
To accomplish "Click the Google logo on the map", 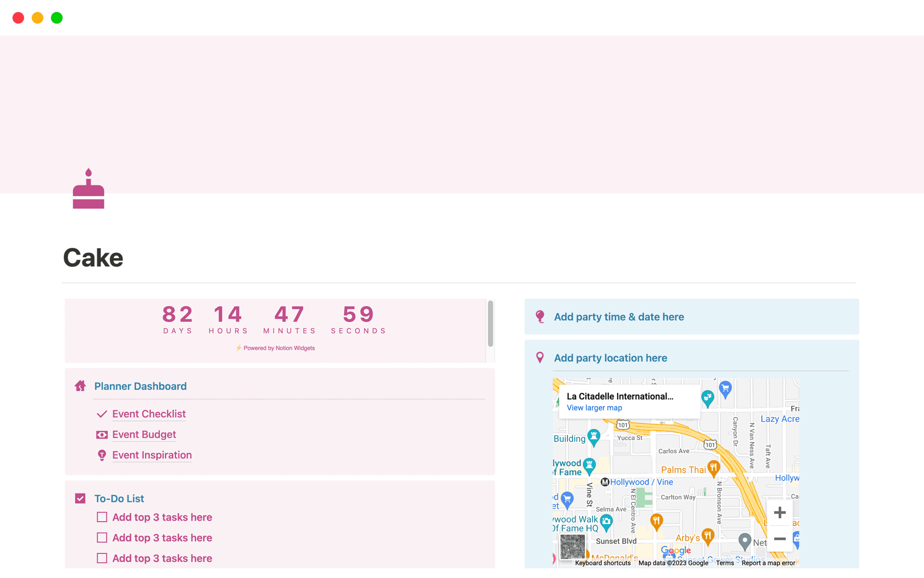I will point(676,550).
